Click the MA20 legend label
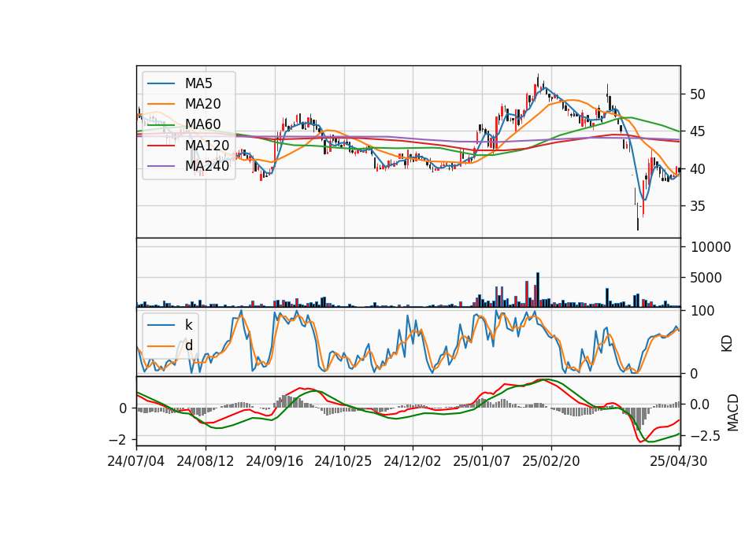The height and width of the screenshot is (543, 756). (x=202, y=104)
